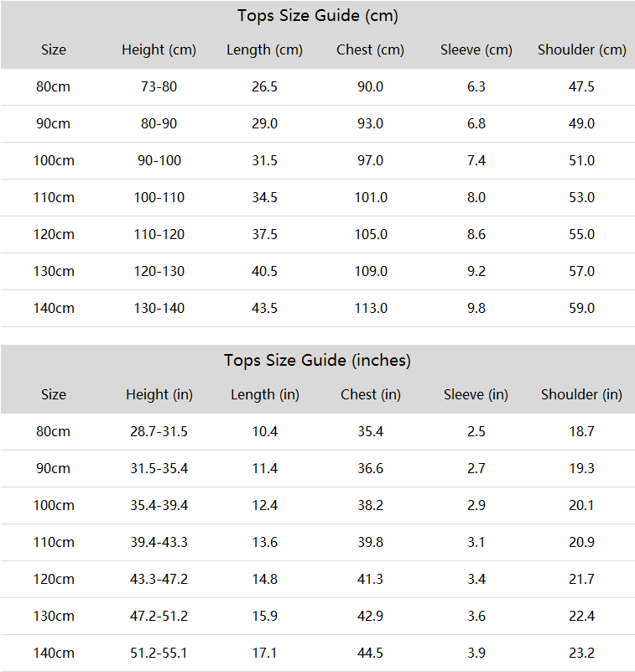Screen dimensions: 635x672
Task: Select the Height (cm) column header
Action: [x=159, y=50]
